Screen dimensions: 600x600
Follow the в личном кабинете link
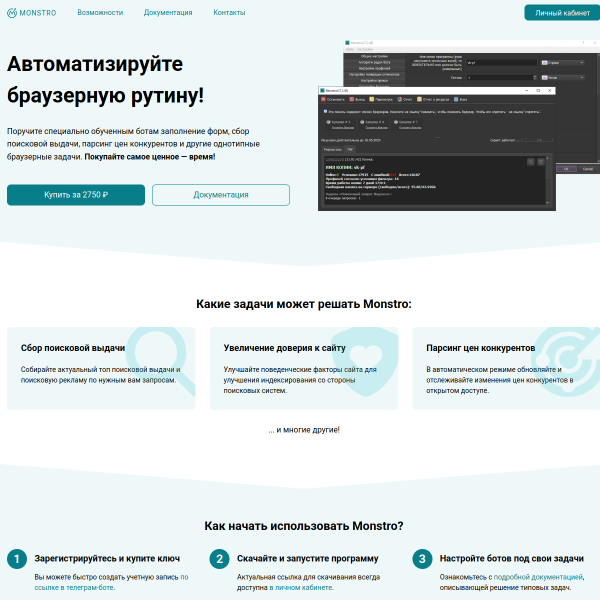point(301,587)
